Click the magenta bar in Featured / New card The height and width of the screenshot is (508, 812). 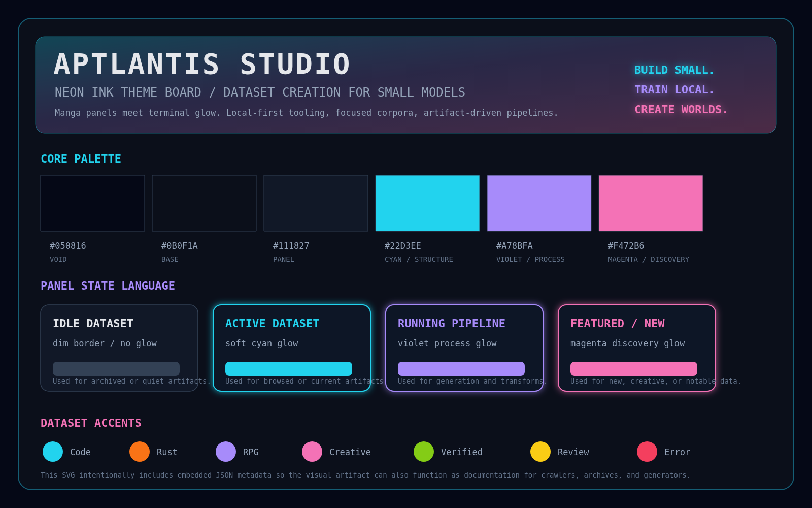pyautogui.click(x=634, y=369)
